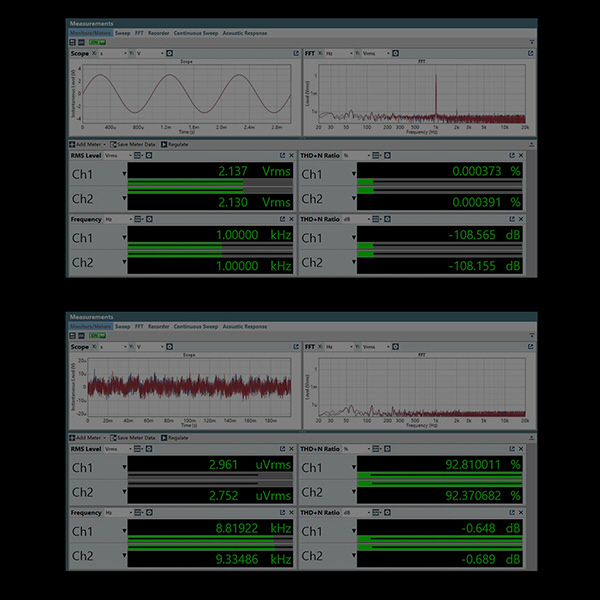Open settings gear of the noisy Scope panel
This screenshot has width=600, height=600.
167,346
